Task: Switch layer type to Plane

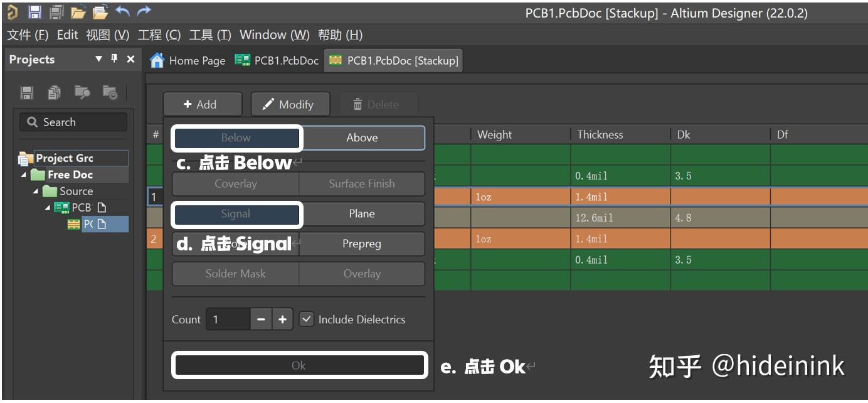Action: coord(361,213)
